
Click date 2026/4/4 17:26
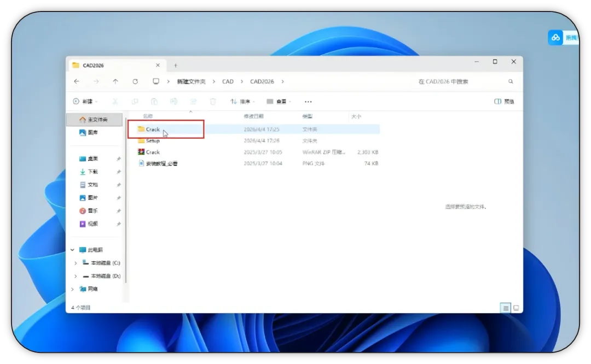coord(262,141)
